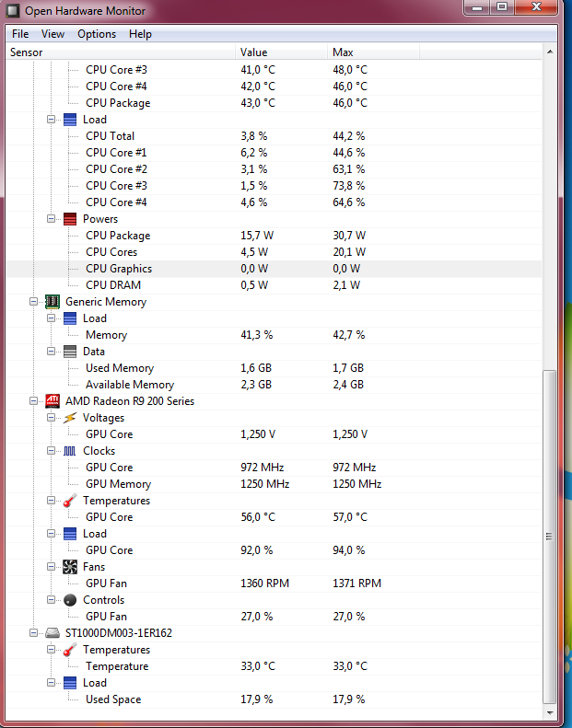Select the CPU Core #3 temperature row
Image resolution: width=572 pixels, height=728 pixels.
274,70
